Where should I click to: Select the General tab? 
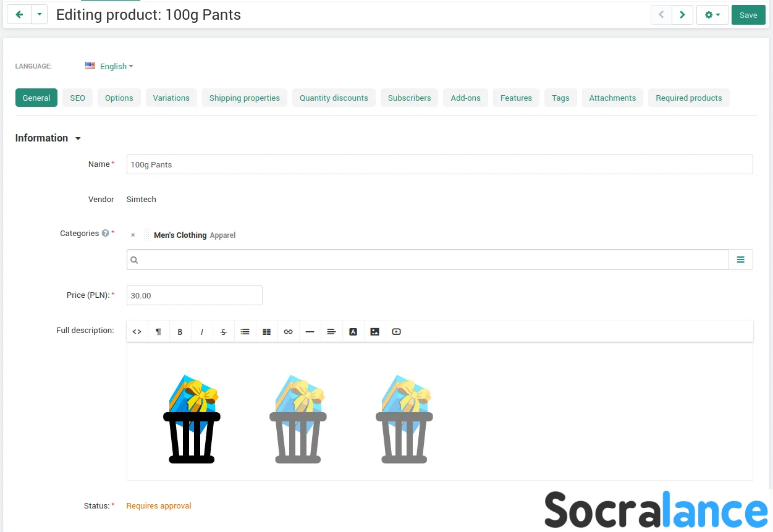coord(36,98)
